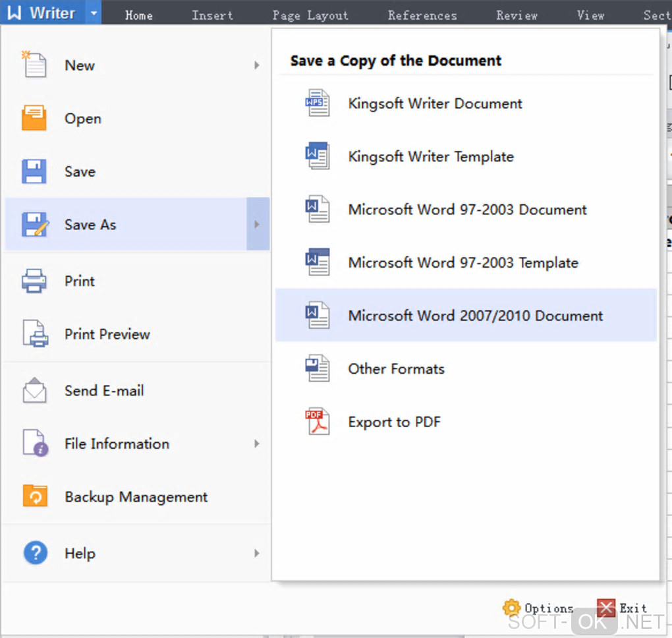Select the Open menu entry label

83,119
